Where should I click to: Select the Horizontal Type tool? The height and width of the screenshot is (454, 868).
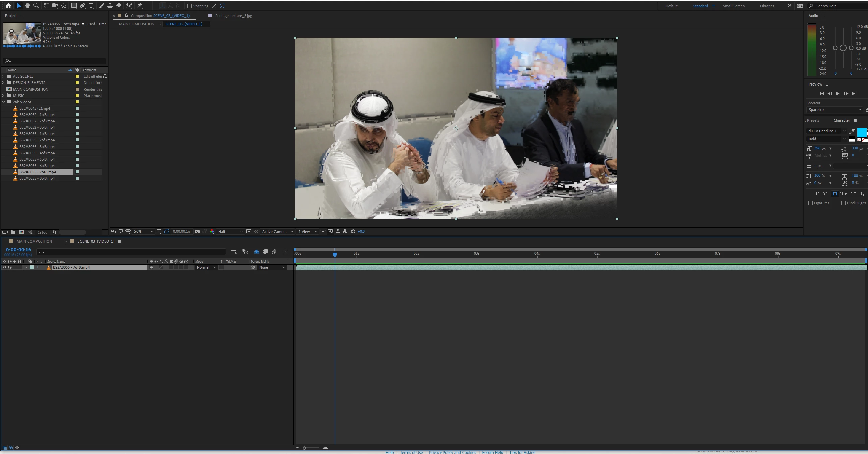pyautogui.click(x=91, y=5)
